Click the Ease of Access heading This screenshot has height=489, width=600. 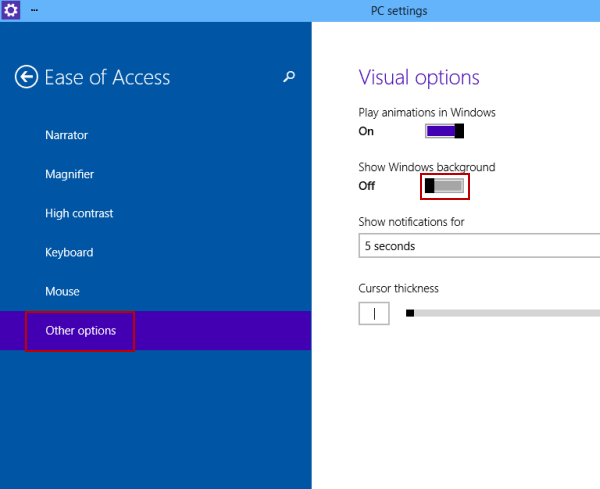coord(107,77)
